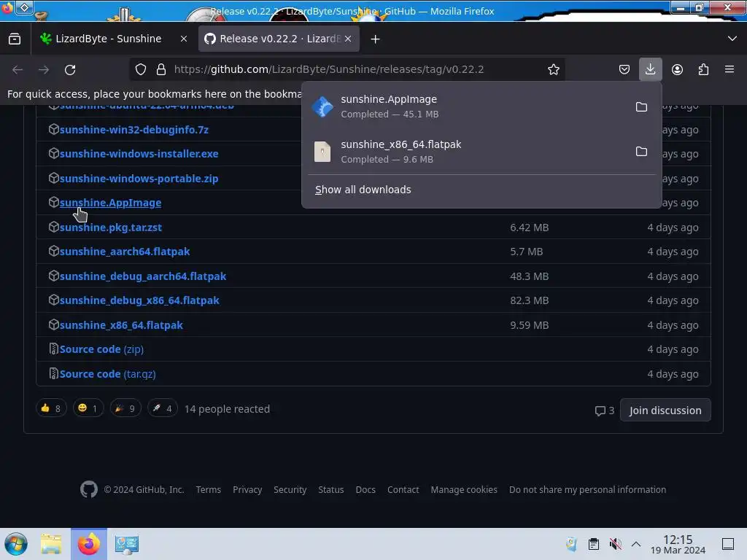Open the Docs footer link
This screenshot has height=560, width=747.
[365, 489]
